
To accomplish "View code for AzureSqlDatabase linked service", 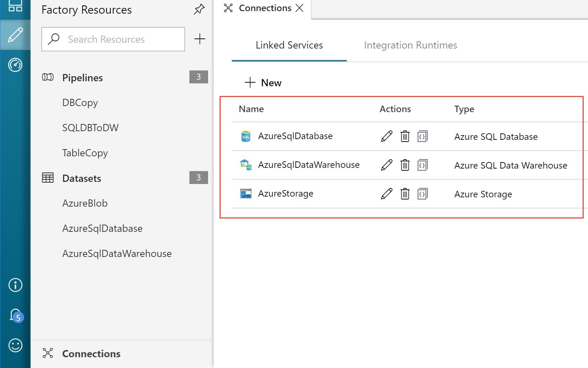I will [x=422, y=136].
